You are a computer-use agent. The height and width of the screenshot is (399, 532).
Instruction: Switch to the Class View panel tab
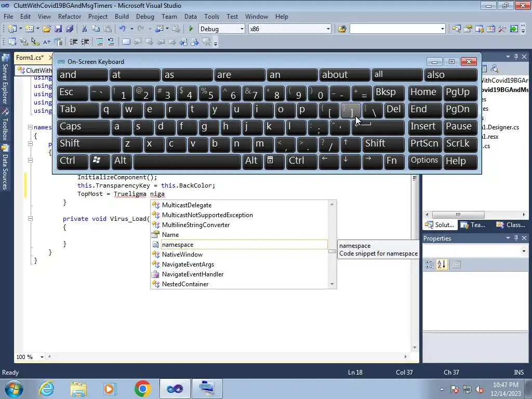(511, 225)
